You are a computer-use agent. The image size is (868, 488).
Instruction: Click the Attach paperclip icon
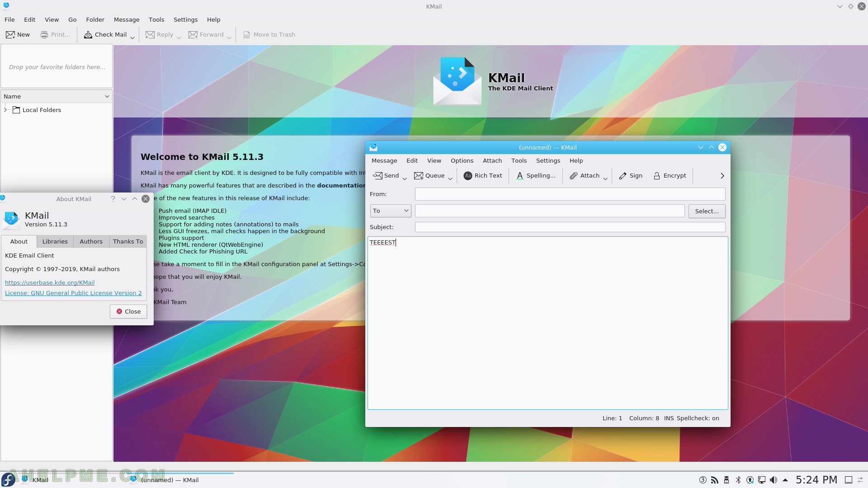[x=574, y=176]
